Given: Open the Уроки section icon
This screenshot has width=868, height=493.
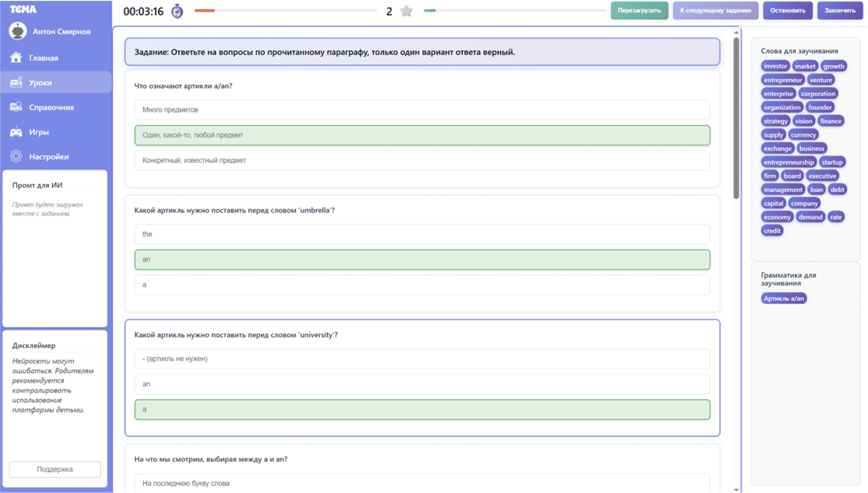Looking at the screenshot, I should tap(16, 82).
